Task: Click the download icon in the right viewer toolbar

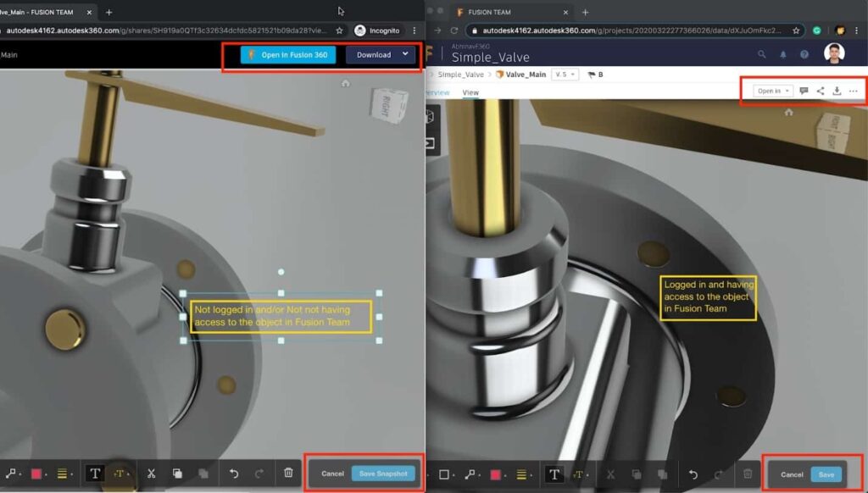Action: (836, 90)
